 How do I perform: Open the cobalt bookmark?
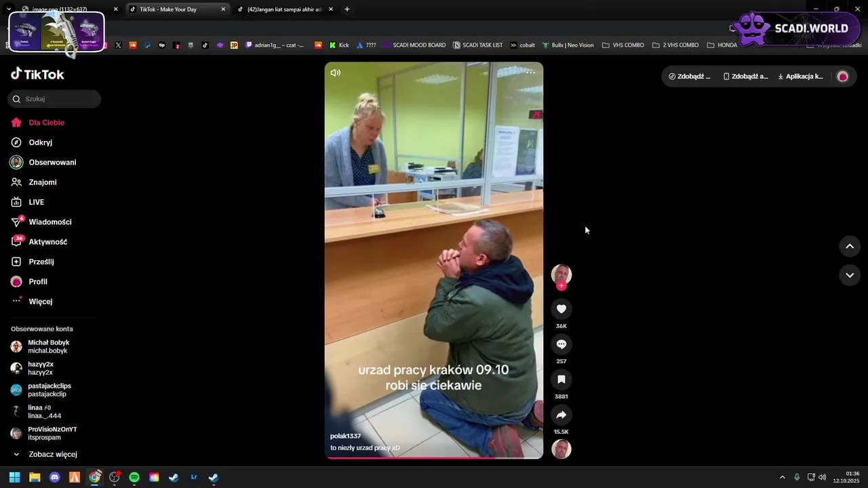coord(523,45)
